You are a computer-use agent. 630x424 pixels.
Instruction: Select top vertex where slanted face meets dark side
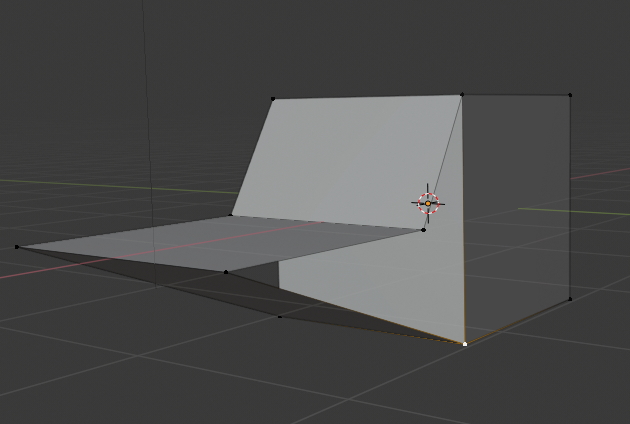pyautogui.click(x=462, y=94)
